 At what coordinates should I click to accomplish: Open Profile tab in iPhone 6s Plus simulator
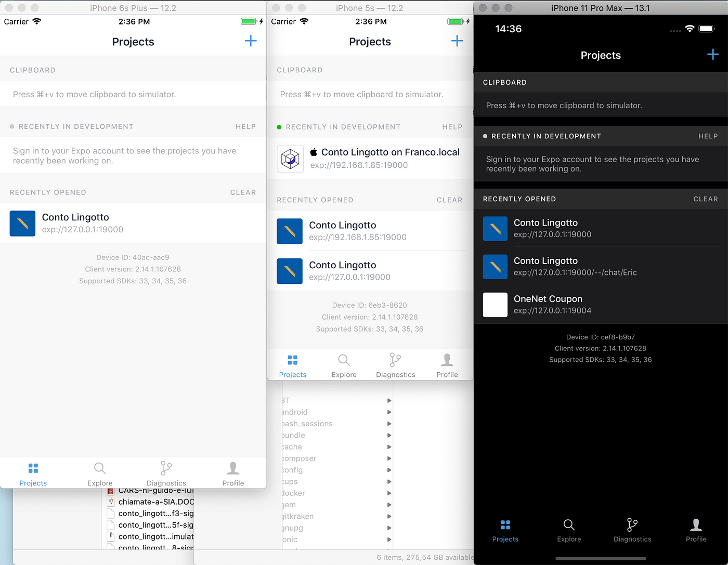point(233,475)
